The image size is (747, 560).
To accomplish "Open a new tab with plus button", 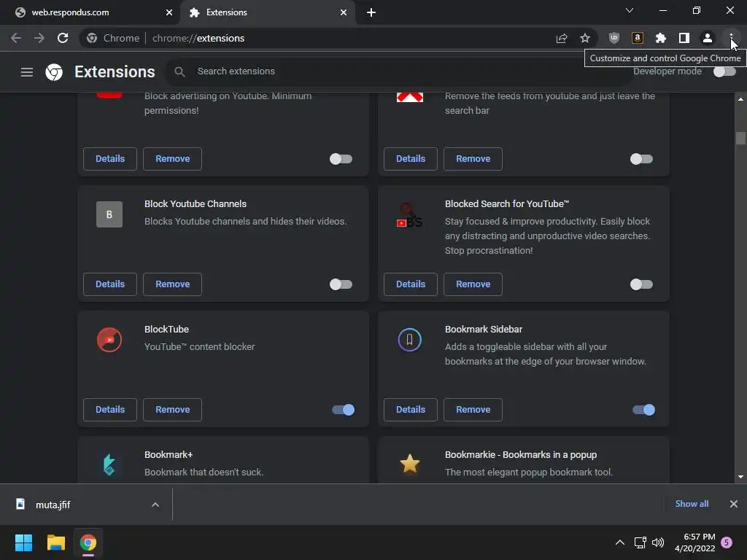I will pyautogui.click(x=371, y=12).
